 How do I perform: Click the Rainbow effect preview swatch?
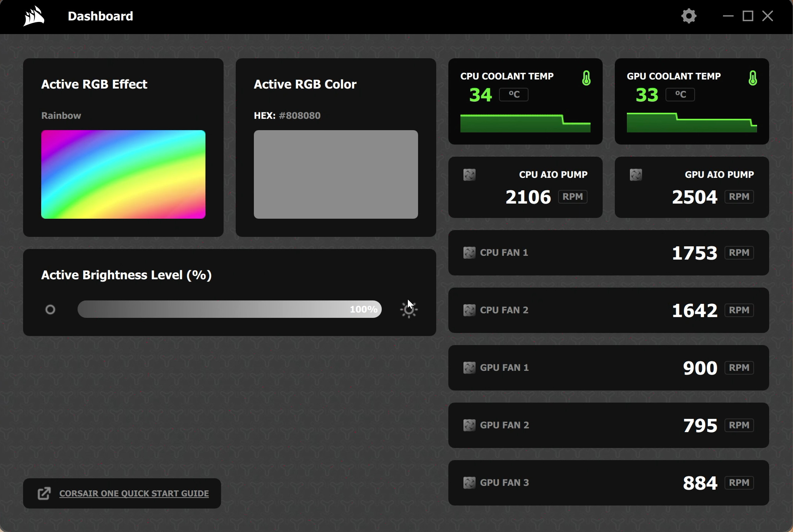123,174
